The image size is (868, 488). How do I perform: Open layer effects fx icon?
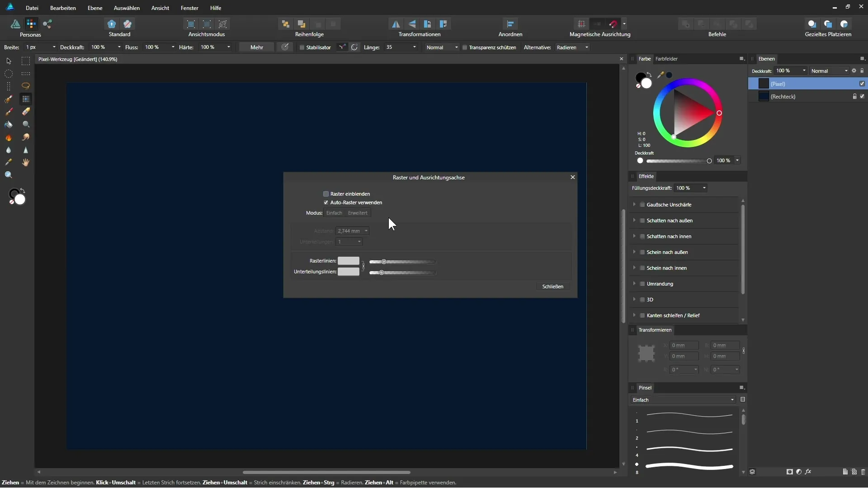coord(808,472)
